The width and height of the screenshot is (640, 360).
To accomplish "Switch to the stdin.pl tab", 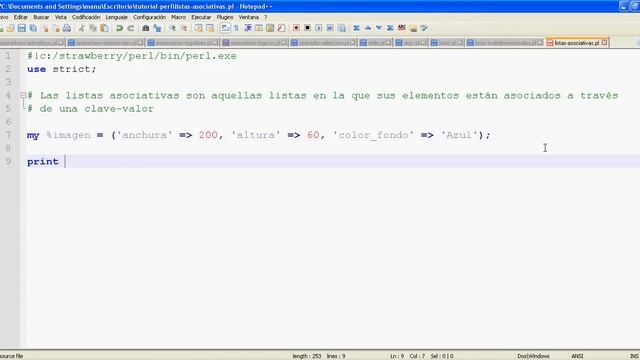I will 376,43.
